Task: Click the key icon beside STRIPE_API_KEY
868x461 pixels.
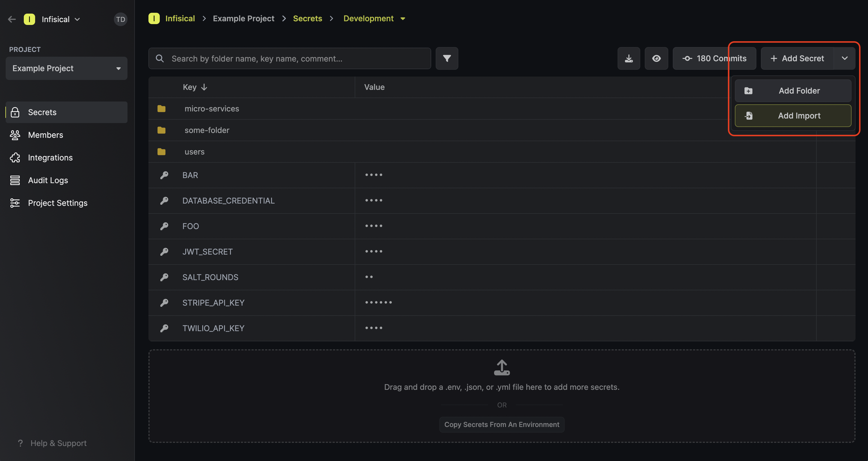Action: (x=164, y=303)
